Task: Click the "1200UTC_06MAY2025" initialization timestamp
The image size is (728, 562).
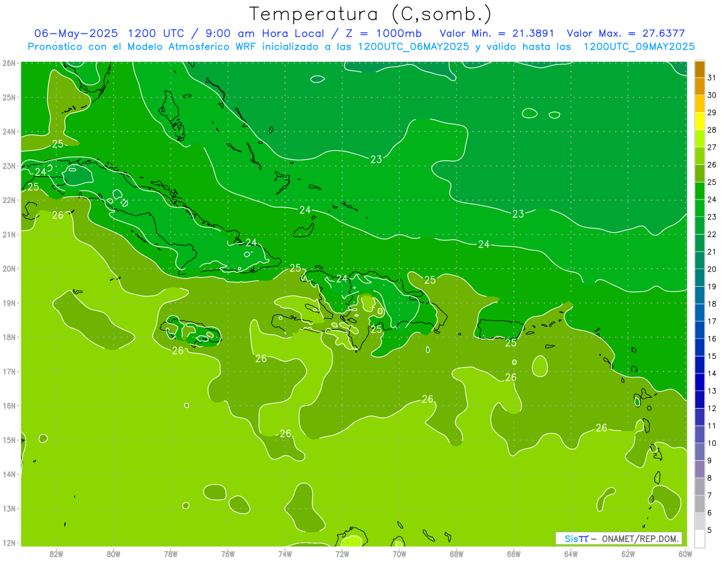Action: pyautogui.click(x=414, y=47)
